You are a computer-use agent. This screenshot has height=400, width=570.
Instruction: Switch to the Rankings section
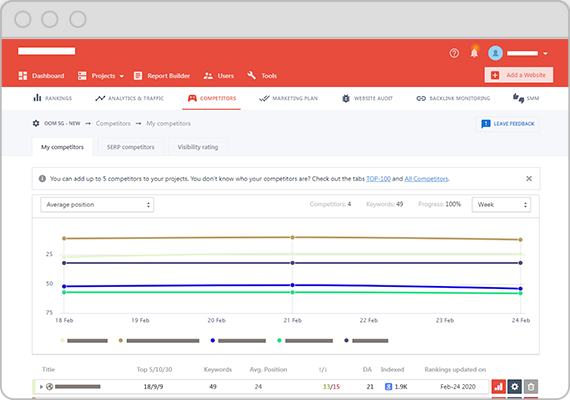tap(53, 98)
